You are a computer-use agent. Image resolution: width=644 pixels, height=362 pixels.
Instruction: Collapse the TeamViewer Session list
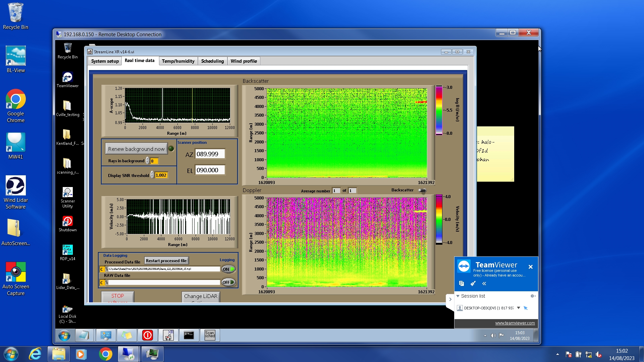click(458, 296)
